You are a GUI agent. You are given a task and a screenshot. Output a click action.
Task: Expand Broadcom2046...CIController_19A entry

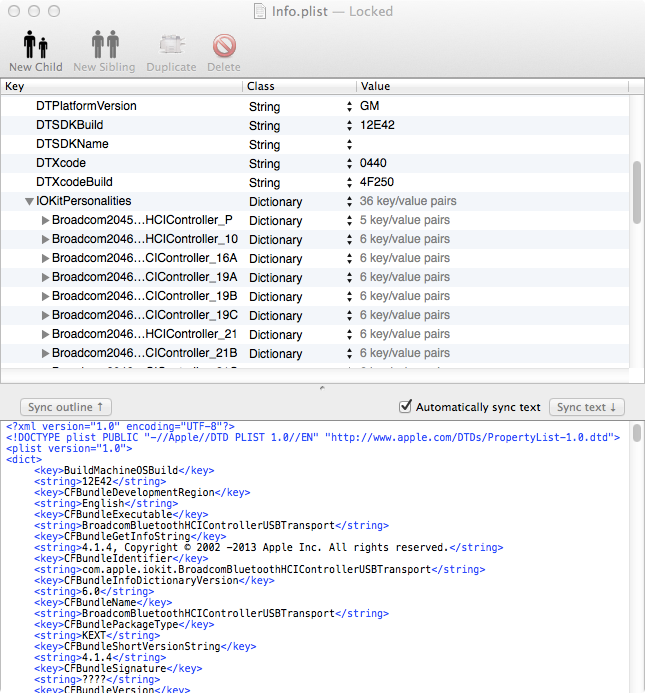click(45, 277)
